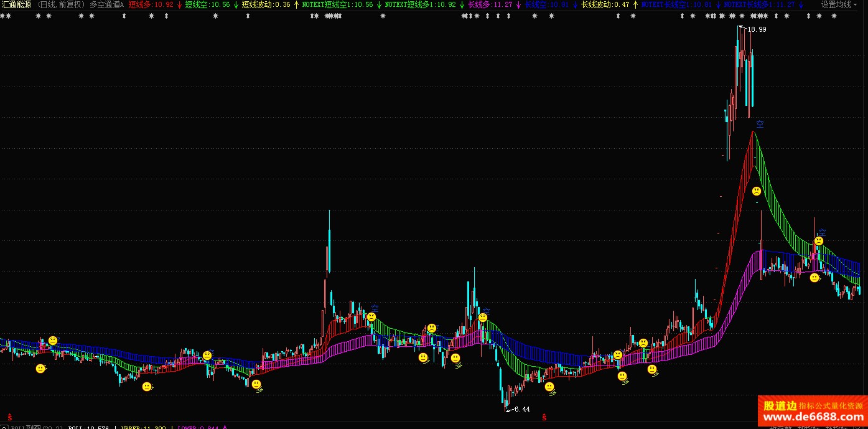
Task: Click the smiley face nearest the 6.44 low
Action: click(x=549, y=387)
